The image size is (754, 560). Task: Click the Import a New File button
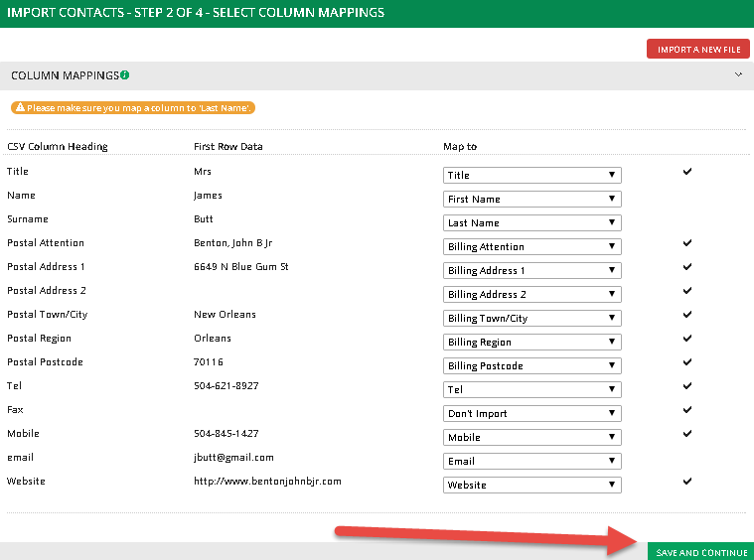click(698, 49)
